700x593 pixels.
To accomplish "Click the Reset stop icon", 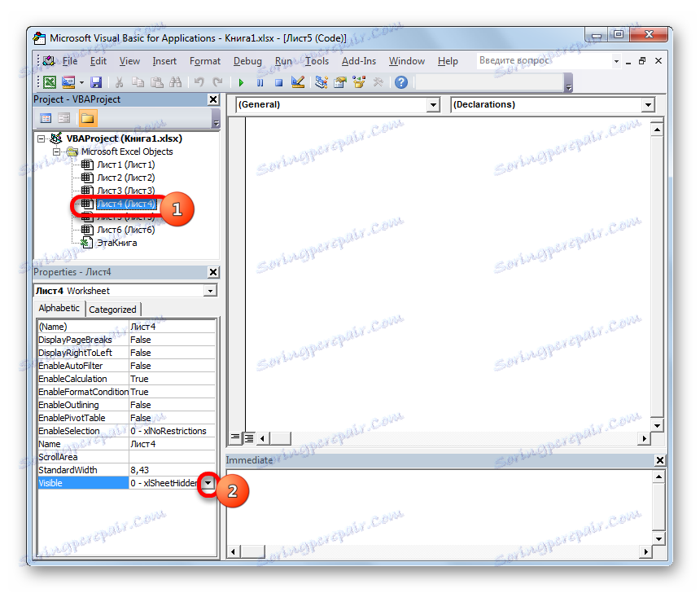I will point(278,82).
